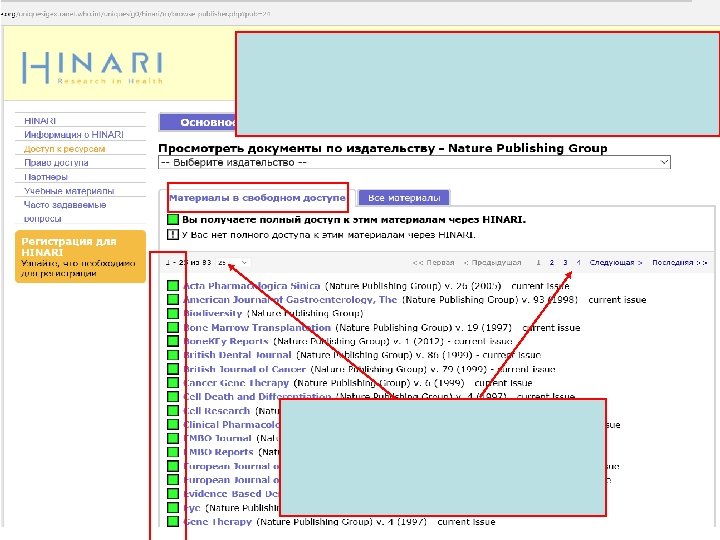
Task: Click green access icon beside Clinical Pharmacology
Action: (x=173, y=424)
